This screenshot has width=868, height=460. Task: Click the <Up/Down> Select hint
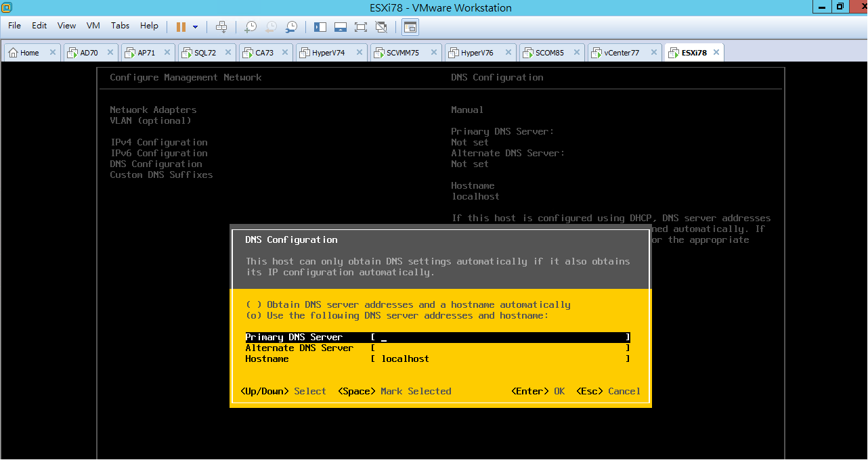pos(284,391)
